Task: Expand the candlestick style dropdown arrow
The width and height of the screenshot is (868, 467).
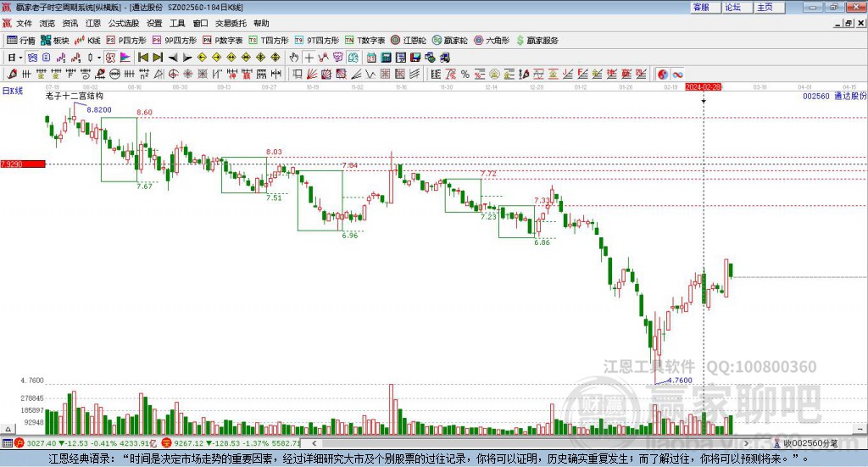Action: tap(99, 58)
